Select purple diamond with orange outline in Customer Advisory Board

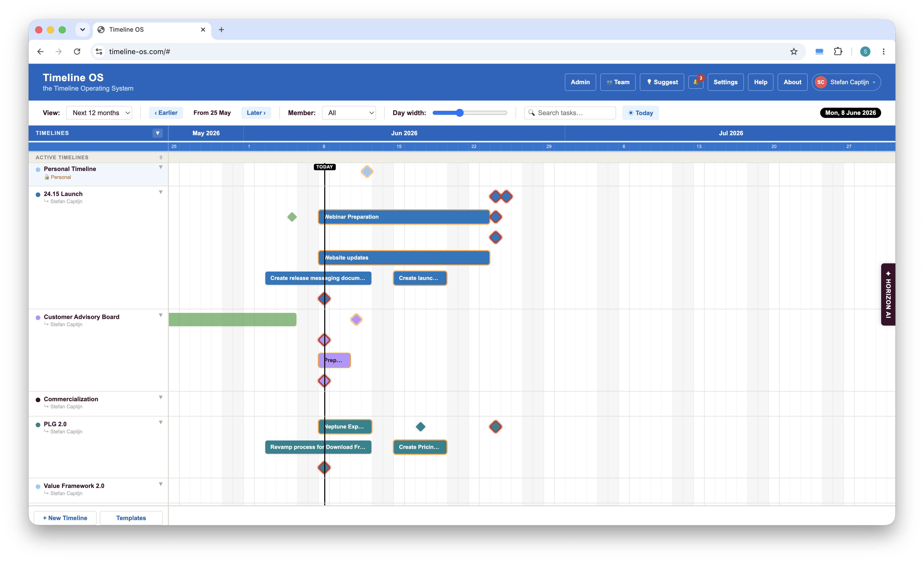[356, 320]
